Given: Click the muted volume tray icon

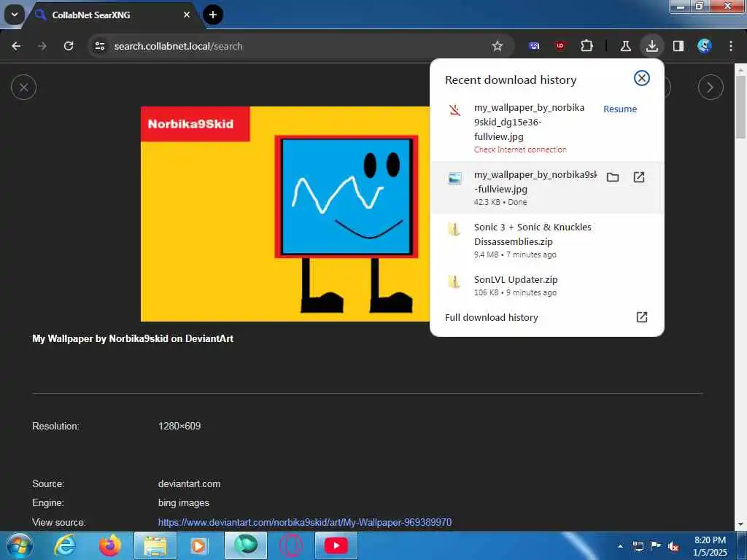Looking at the screenshot, I should [673, 546].
